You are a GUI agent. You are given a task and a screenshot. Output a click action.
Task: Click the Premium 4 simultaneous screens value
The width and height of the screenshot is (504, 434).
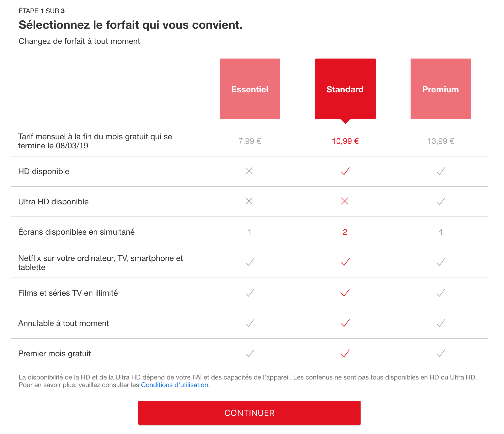440,232
